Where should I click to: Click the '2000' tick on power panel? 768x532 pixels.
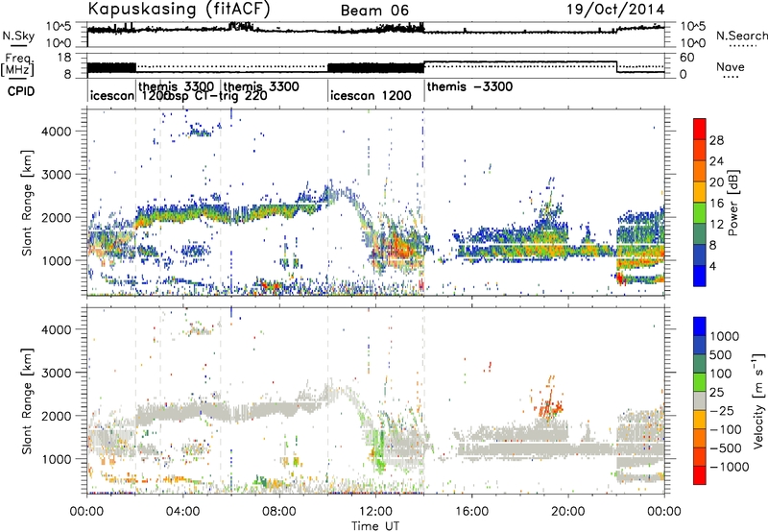pos(57,217)
